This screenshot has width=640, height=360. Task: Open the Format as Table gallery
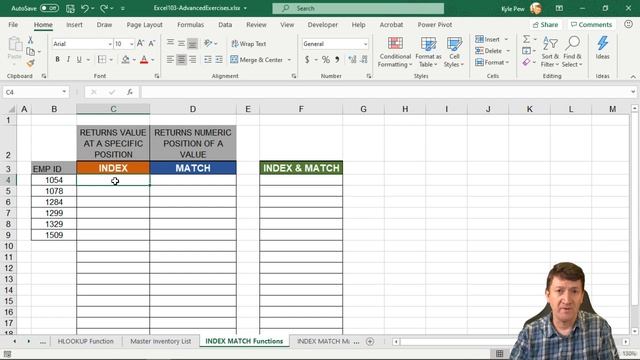[x=428, y=52]
